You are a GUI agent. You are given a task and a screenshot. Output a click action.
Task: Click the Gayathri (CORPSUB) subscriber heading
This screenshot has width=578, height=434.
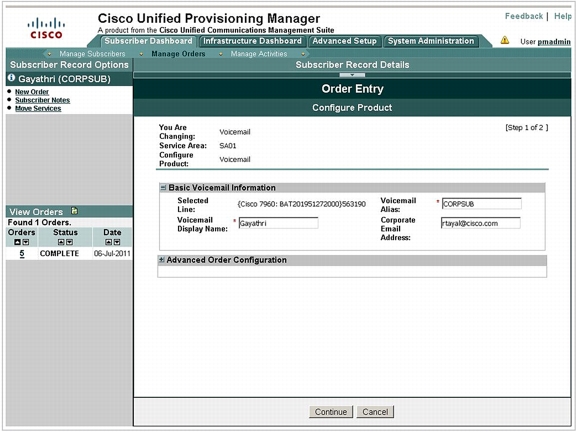64,79
